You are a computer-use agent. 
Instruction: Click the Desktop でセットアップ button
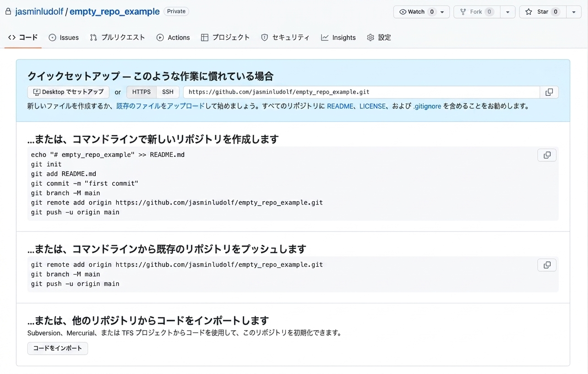(69, 92)
